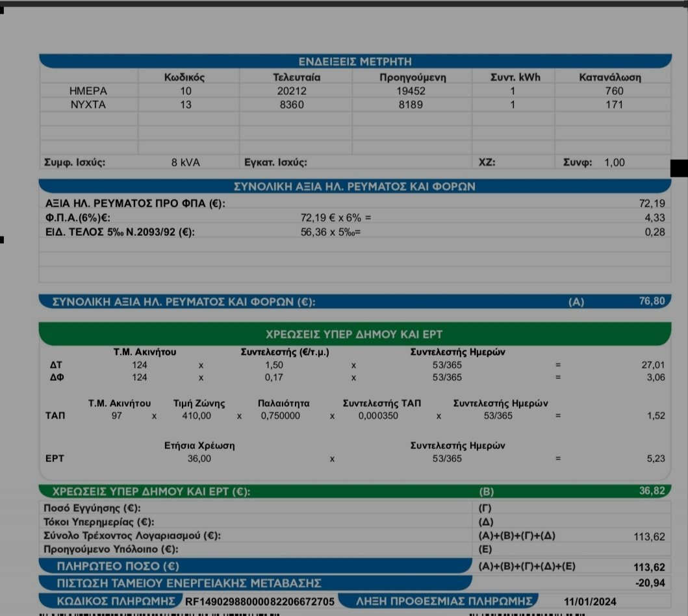Click the "Συντ. kWh" column header
688x616 pixels.
pos(515,77)
